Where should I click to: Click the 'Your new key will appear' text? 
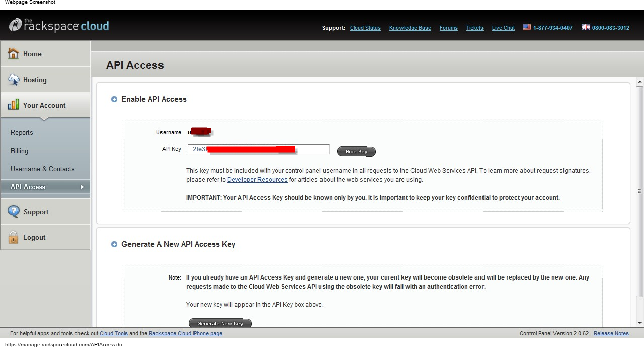255,305
